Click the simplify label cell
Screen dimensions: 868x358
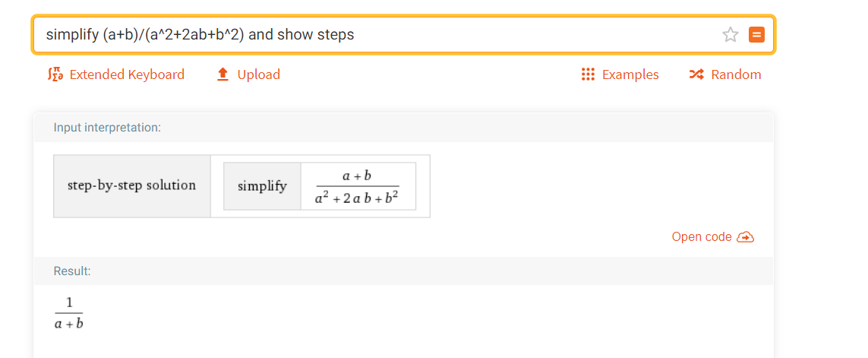pos(263,185)
